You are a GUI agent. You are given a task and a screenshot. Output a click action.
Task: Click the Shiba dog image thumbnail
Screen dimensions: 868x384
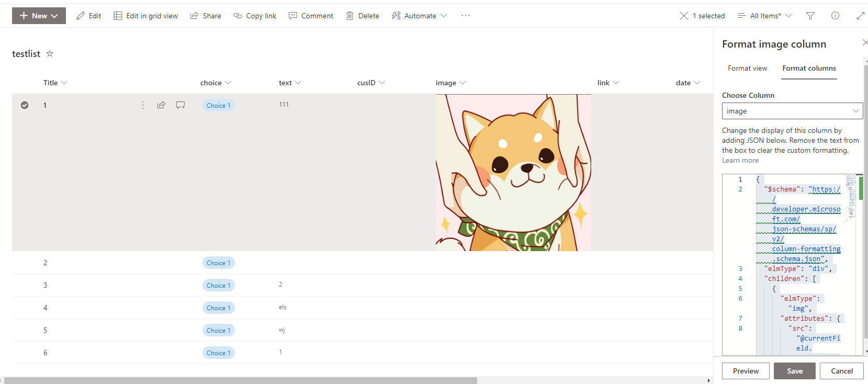513,173
